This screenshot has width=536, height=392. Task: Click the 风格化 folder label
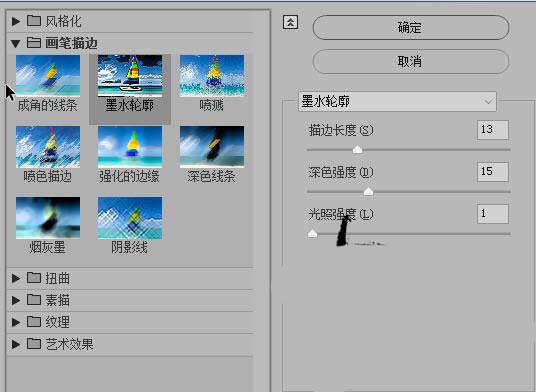click(x=63, y=21)
